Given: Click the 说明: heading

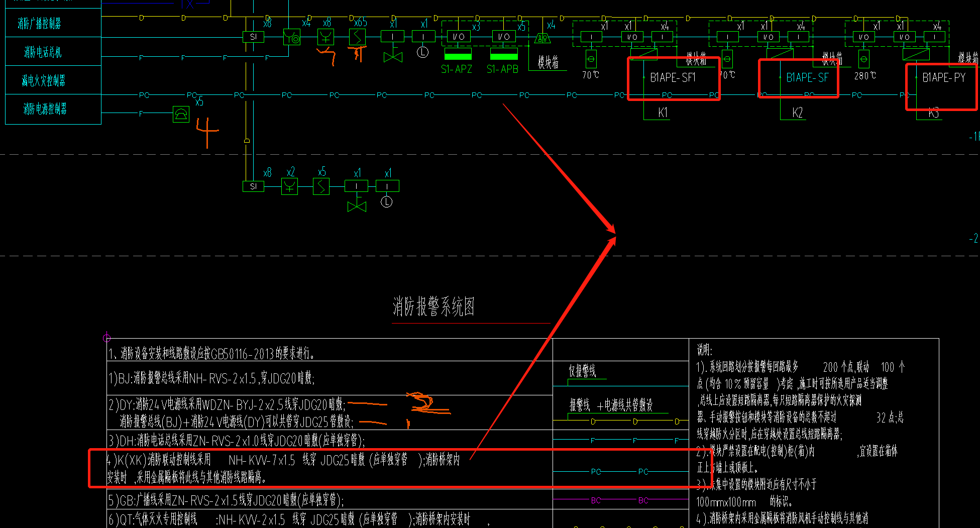Looking at the screenshot, I should [x=704, y=350].
